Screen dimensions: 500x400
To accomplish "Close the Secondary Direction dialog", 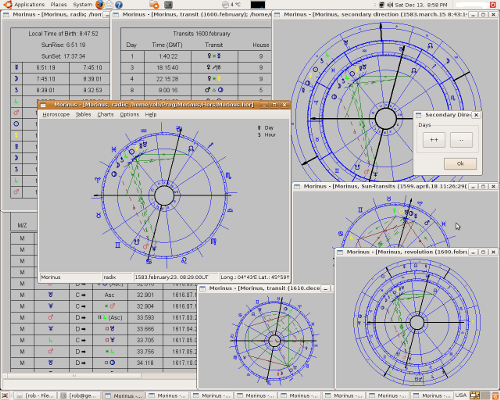I will point(476,115).
